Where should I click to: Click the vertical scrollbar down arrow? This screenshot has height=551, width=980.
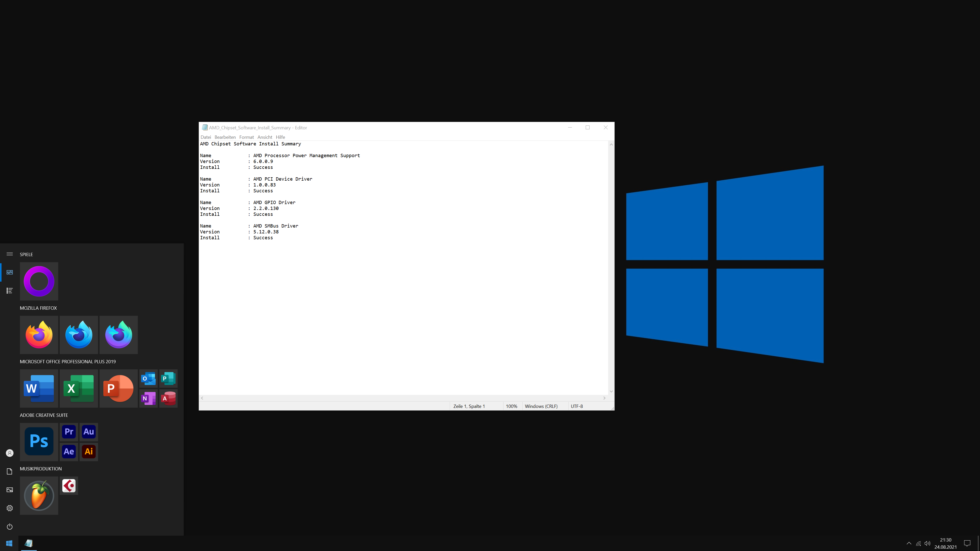[611, 391]
